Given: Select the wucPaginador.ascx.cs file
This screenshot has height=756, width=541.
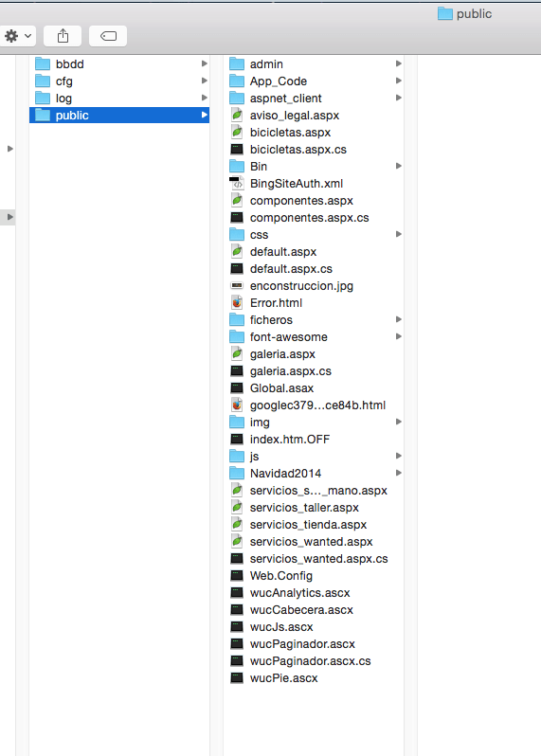Looking at the screenshot, I should 314,660.
